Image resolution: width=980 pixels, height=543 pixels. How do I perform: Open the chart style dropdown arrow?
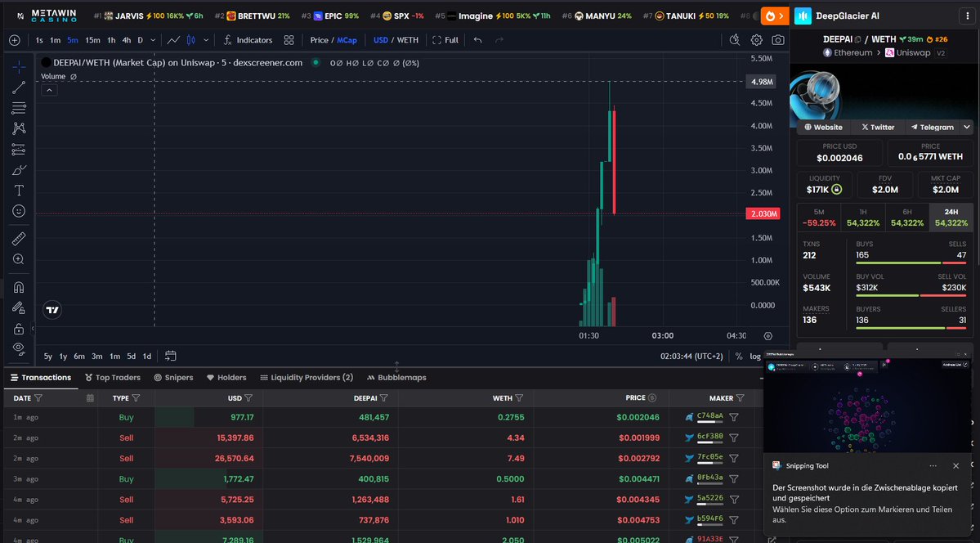(206, 40)
